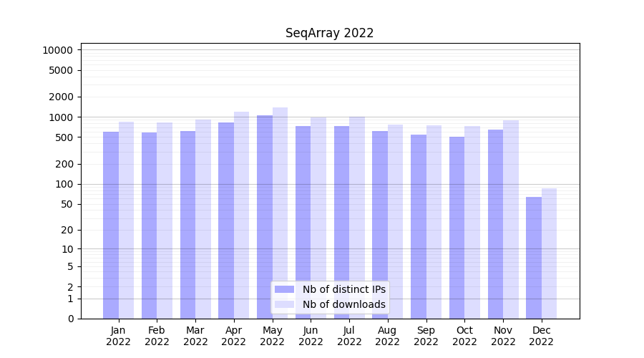The height and width of the screenshot is (358, 644).
Task: Select the Jul 2022 downloads bar
Action: [x=356, y=218]
